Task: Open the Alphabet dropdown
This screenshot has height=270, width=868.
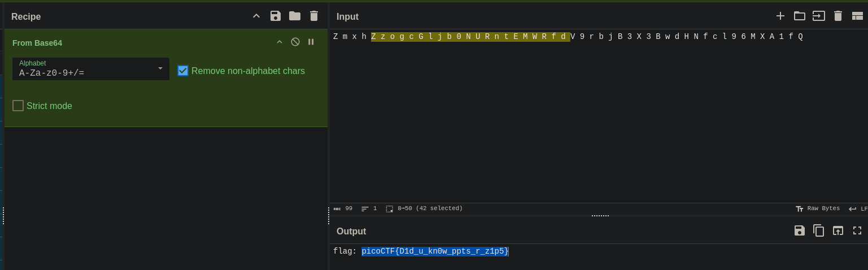Action: 91,68
